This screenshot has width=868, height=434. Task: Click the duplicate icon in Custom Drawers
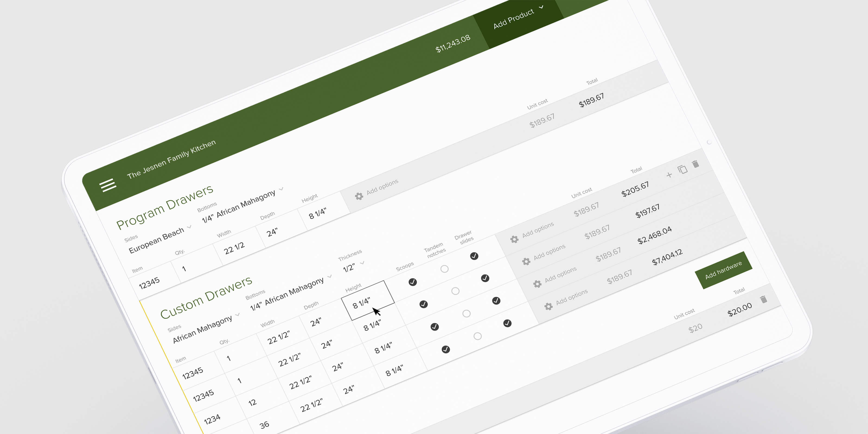(x=682, y=169)
